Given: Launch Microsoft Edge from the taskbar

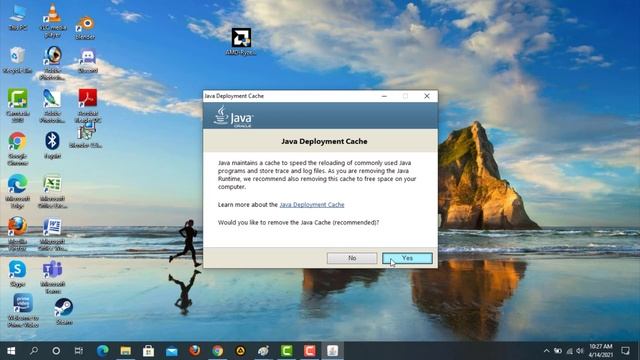Looking at the screenshot, I should pyautogui.click(x=102, y=351).
